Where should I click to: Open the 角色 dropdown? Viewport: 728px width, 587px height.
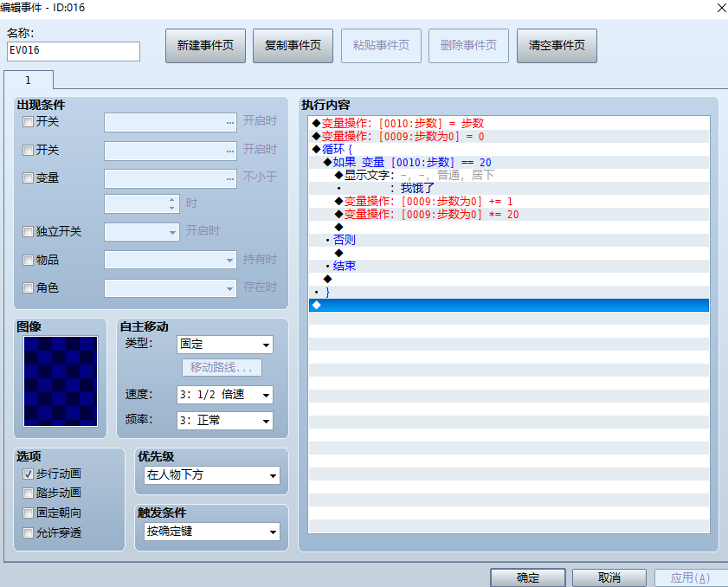[x=171, y=288]
